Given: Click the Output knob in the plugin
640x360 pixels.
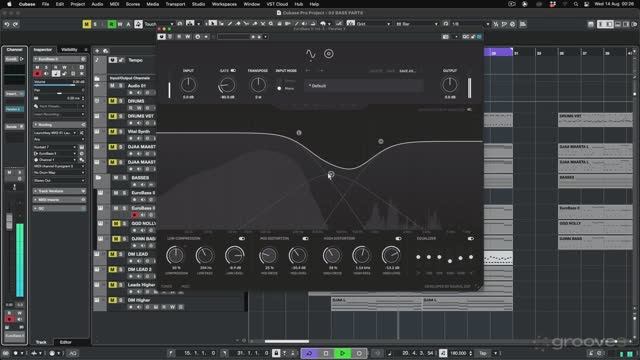Looking at the screenshot, I should 449,85.
